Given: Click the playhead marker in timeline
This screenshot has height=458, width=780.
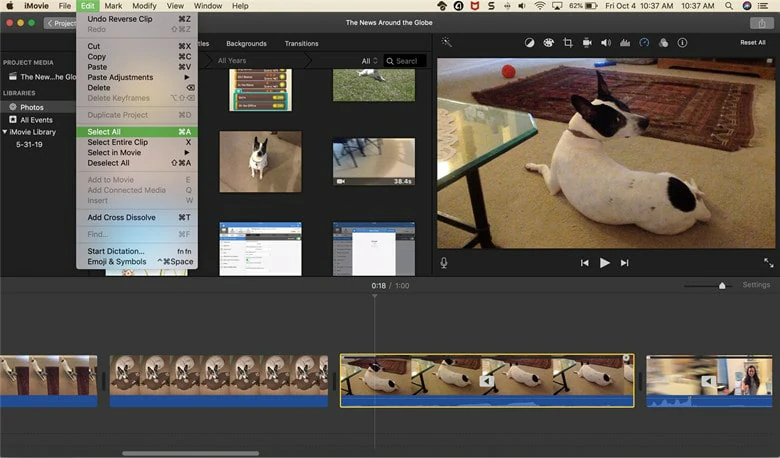Looking at the screenshot, I should 375,296.
